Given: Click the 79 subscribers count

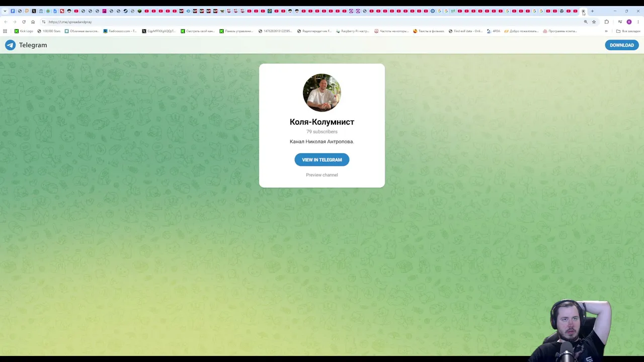Looking at the screenshot, I should pyautogui.click(x=322, y=132).
